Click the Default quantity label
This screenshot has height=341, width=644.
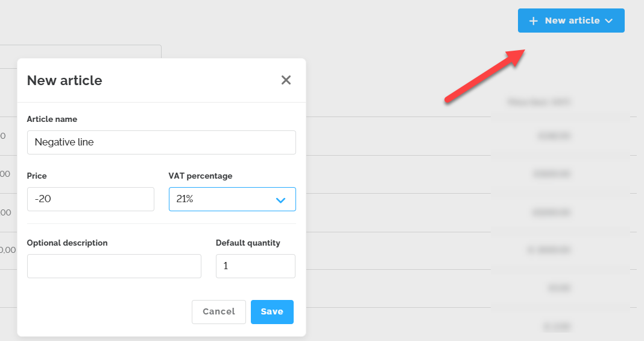(248, 243)
